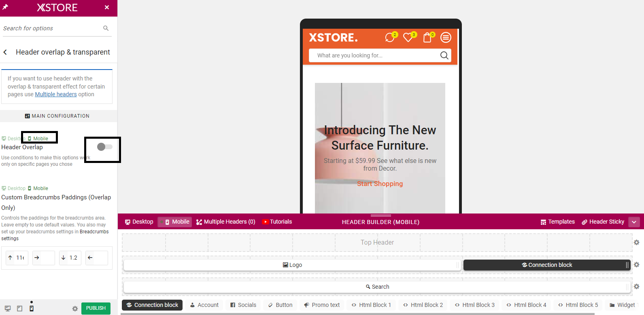Collapse header builder with chevron button
Image resolution: width=644 pixels, height=315 pixels.
634,222
